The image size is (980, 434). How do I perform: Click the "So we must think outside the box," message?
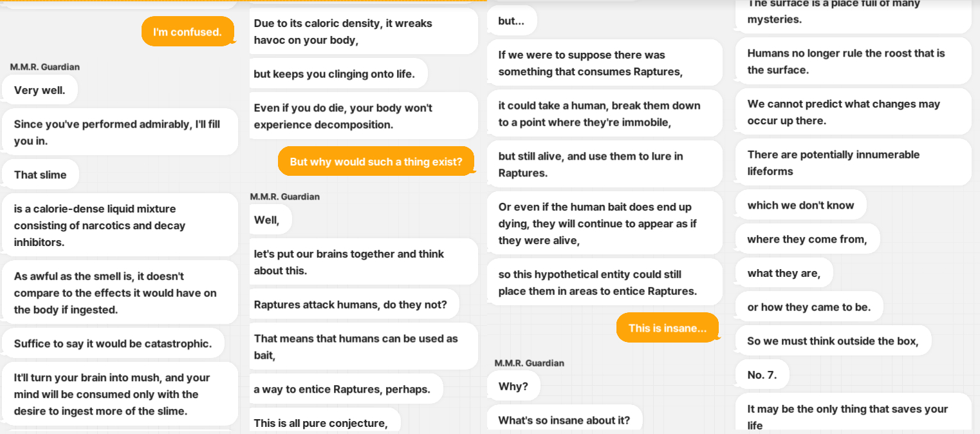click(x=833, y=341)
